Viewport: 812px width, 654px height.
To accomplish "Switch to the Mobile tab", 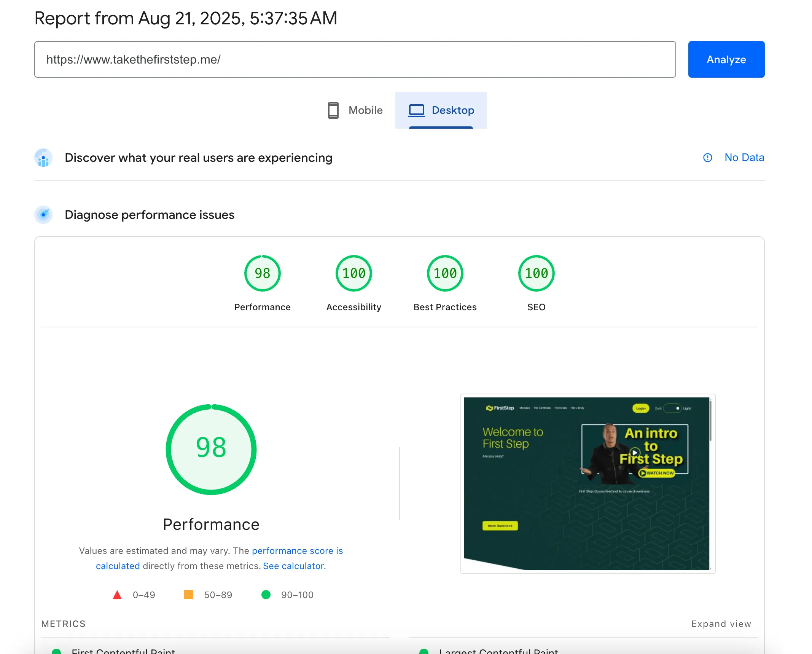I will (356, 110).
